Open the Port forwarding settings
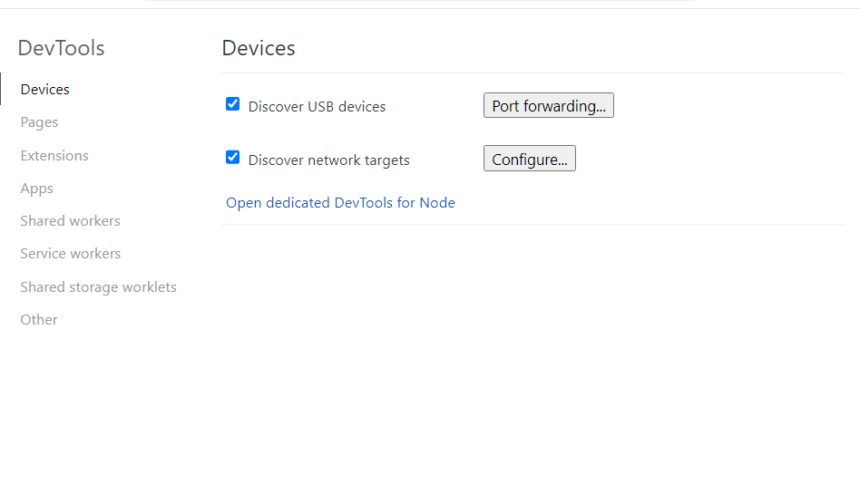 click(549, 105)
